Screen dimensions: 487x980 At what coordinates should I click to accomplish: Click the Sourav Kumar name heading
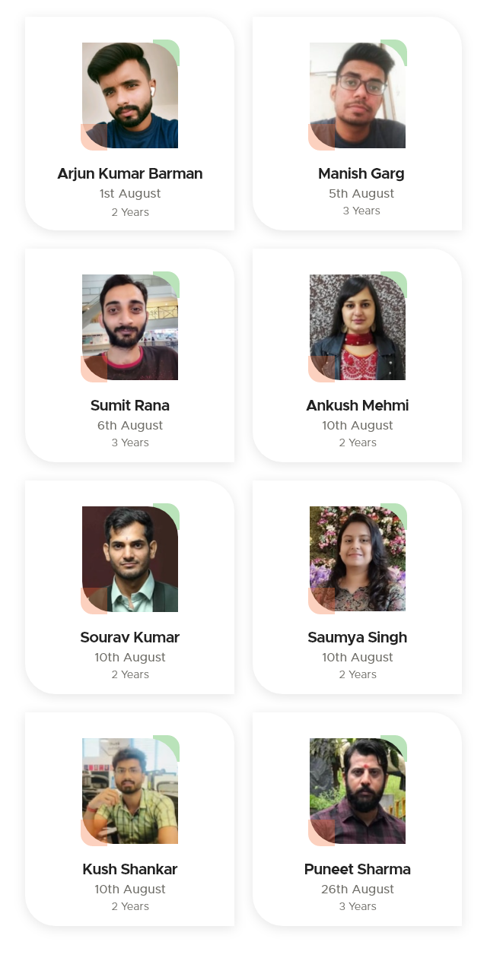pyautogui.click(x=130, y=637)
